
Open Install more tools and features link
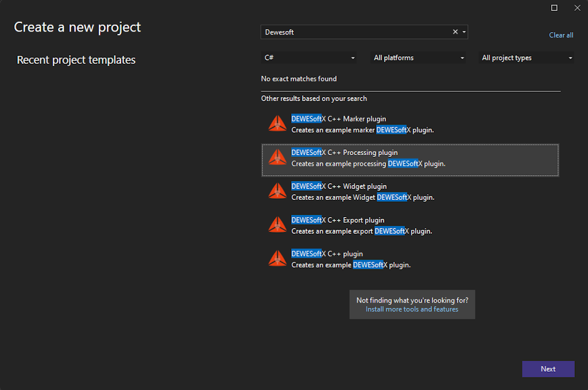click(x=412, y=310)
